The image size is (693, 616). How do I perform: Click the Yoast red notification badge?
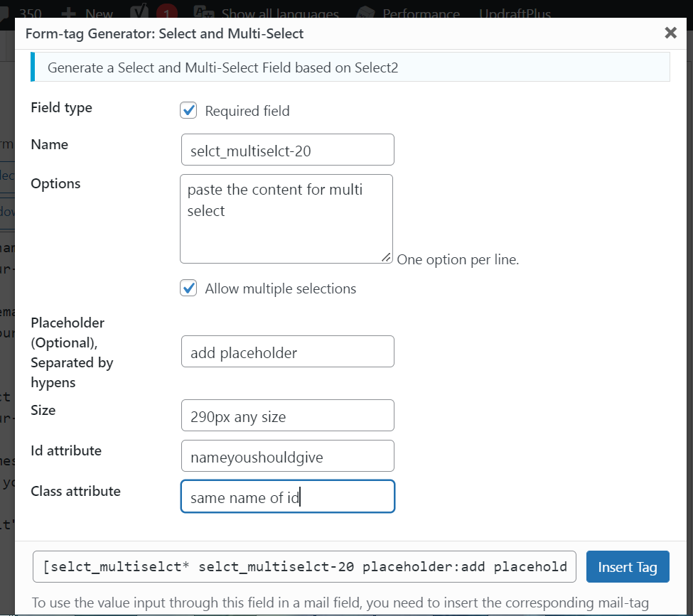[166, 13]
